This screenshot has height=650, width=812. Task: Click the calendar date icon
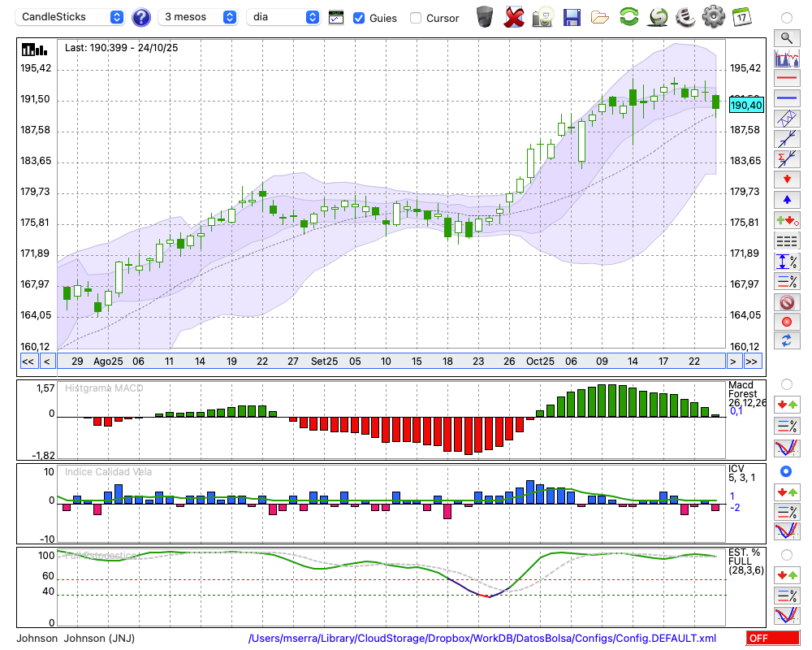click(741, 17)
